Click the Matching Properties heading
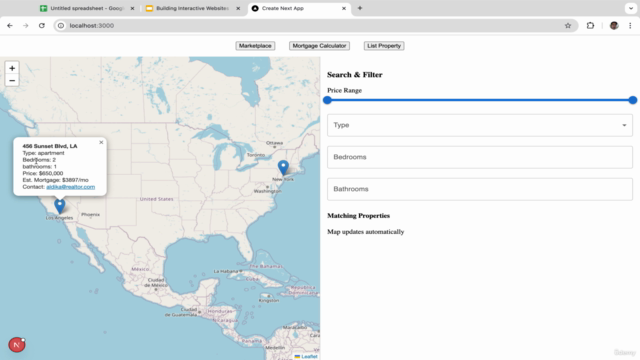 pos(358,216)
